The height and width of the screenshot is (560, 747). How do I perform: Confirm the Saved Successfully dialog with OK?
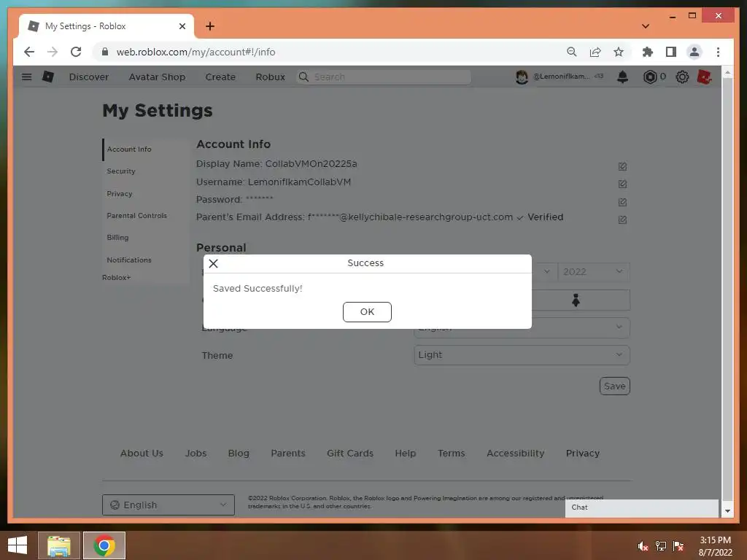pyautogui.click(x=367, y=312)
